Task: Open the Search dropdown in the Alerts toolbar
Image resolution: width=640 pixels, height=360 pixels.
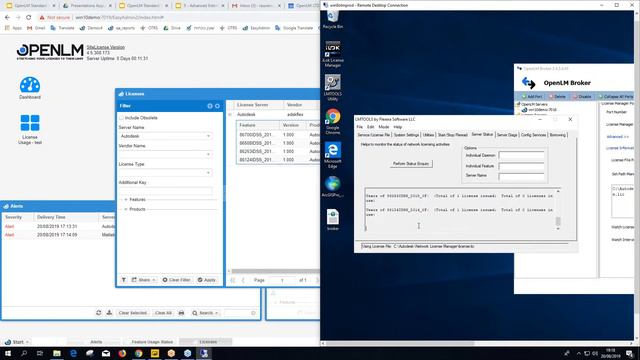Action: (205, 313)
